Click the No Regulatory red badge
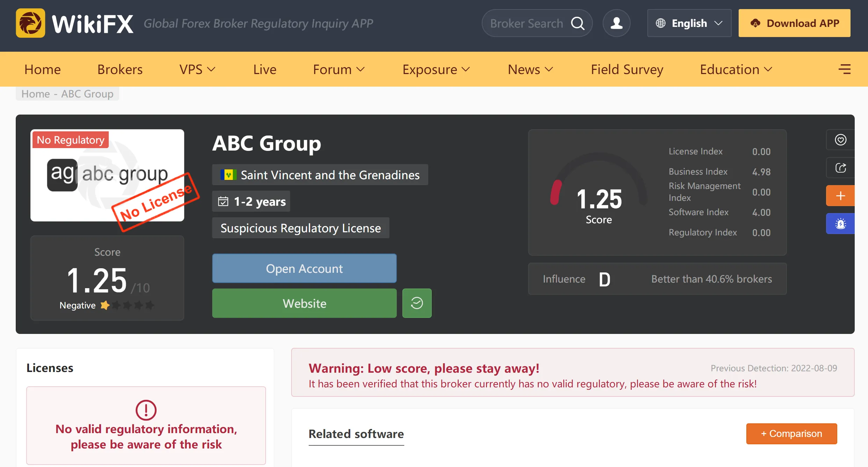 tap(71, 140)
